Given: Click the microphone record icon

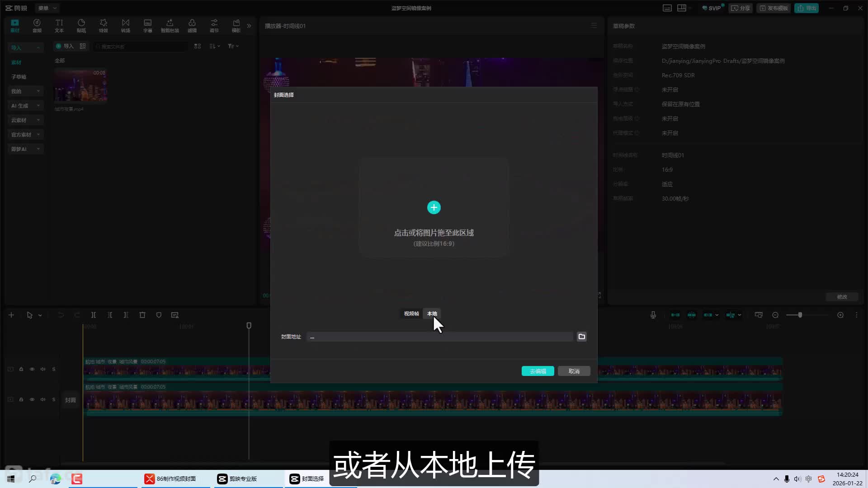Looking at the screenshot, I should tap(653, 315).
